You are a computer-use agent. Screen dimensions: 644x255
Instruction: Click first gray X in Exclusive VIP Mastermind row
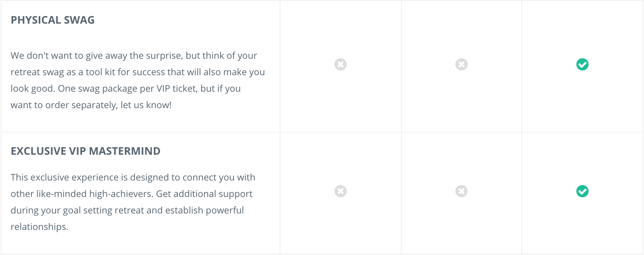pyautogui.click(x=341, y=191)
